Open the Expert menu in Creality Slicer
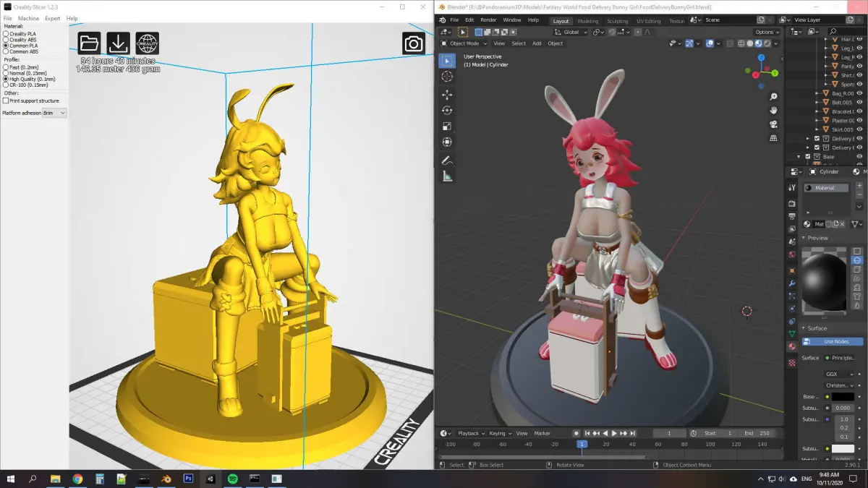The width and height of the screenshot is (868, 488). click(x=52, y=18)
